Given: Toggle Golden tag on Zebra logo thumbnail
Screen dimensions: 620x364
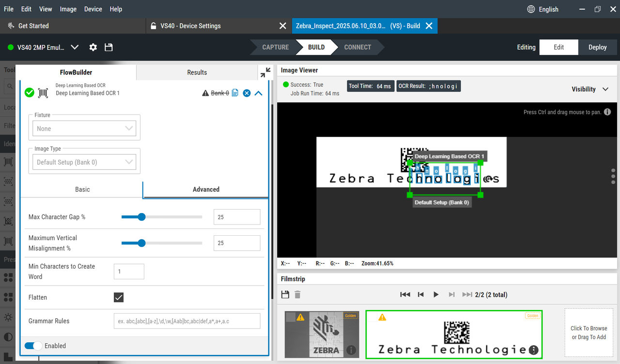Looking at the screenshot, I should click(x=352, y=316).
